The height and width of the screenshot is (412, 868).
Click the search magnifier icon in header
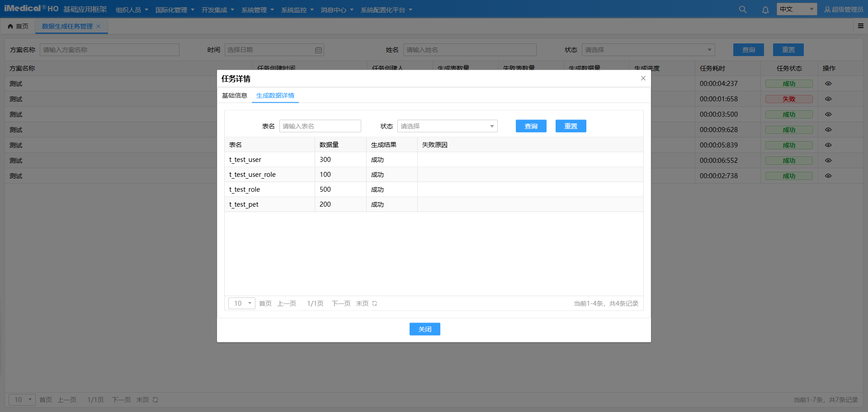coord(742,9)
